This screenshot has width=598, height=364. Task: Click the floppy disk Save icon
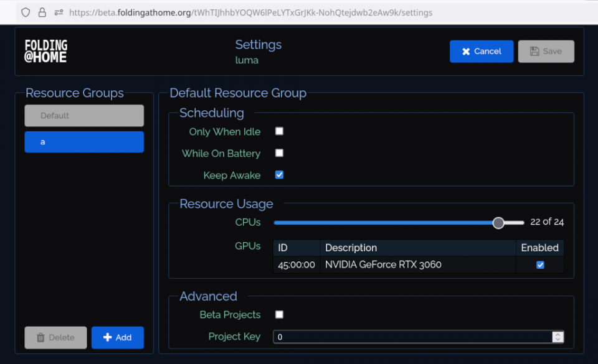534,51
